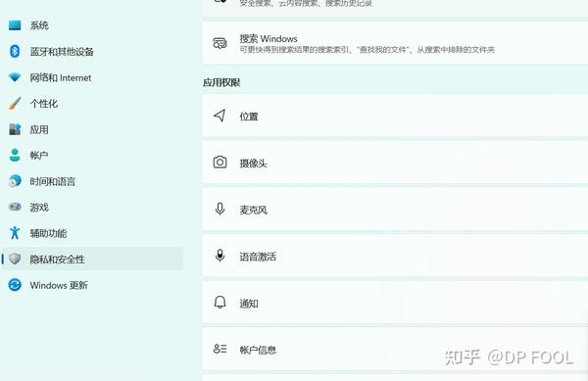Open 摄像头 app permission
The image size is (588, 381).
395,163
